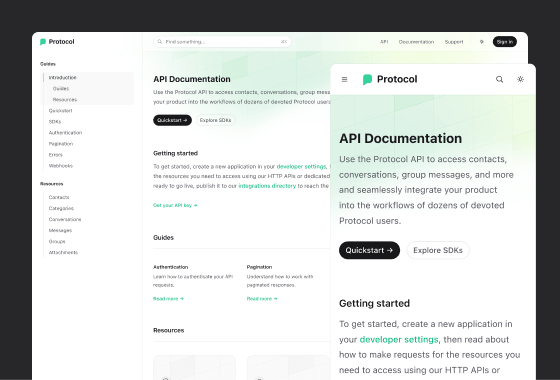The width and height of the screenshot is (560, 380).
Task: Click the desktop API Documentation heading
Action: coord(192,79)
